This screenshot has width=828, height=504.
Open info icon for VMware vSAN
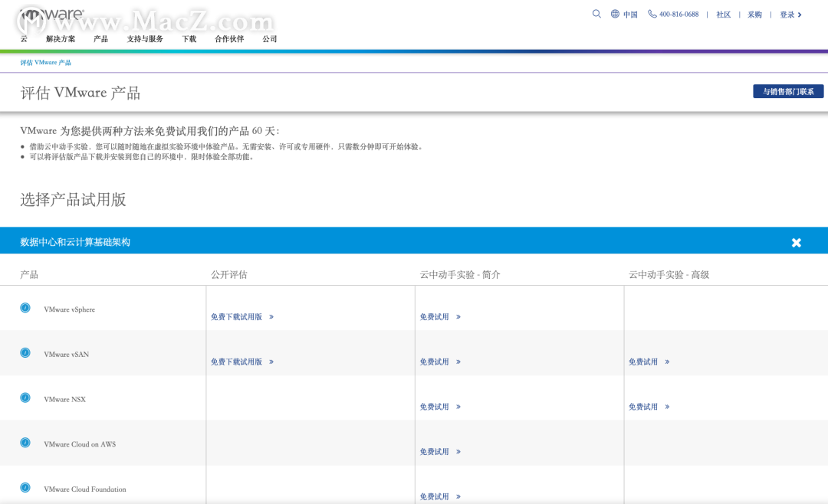[25, 352]
